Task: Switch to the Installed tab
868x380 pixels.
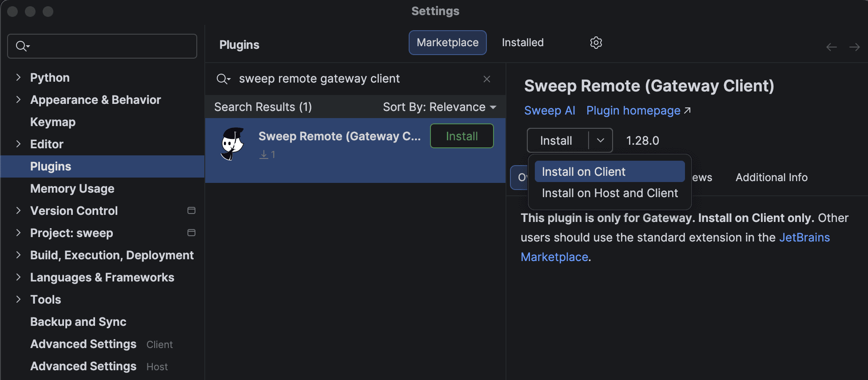Action: tap(522, 43)
